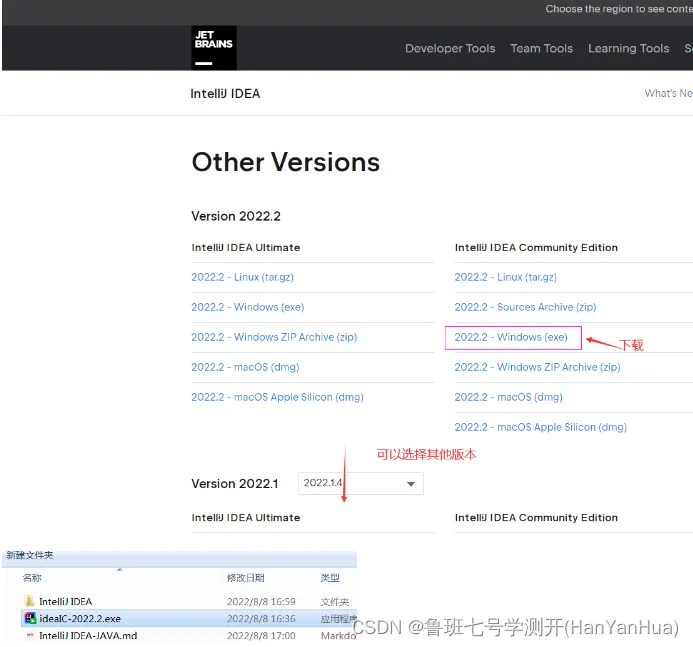Click the 类型 column header
Viewport: 693px width, 647px height.
pyautogui.click(x=330, y=578)
